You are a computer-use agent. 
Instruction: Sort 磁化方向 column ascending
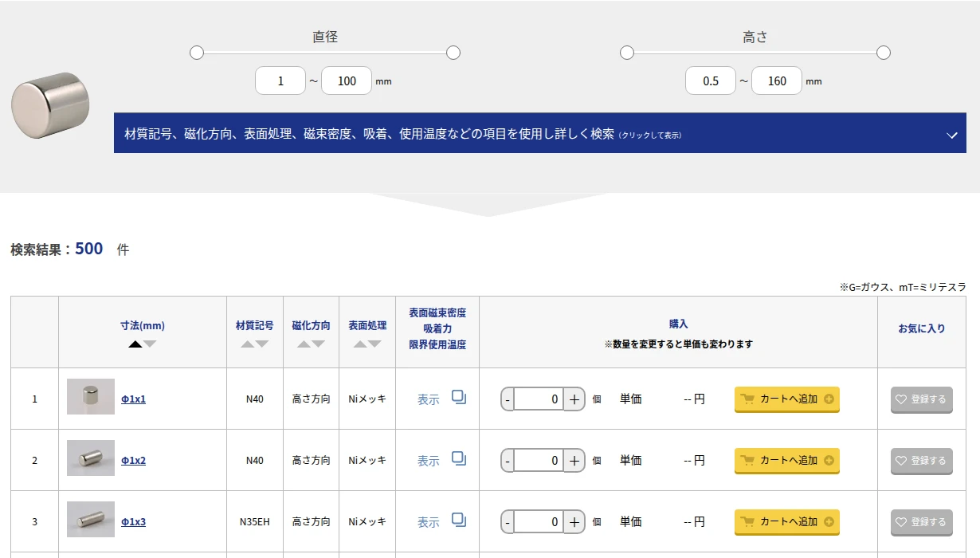[304, 344]
